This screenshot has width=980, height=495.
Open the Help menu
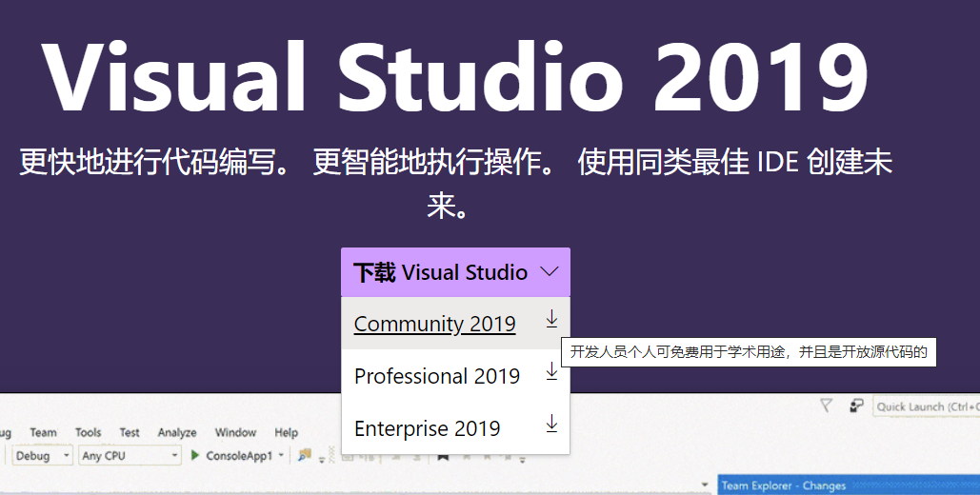pos(287,432)
